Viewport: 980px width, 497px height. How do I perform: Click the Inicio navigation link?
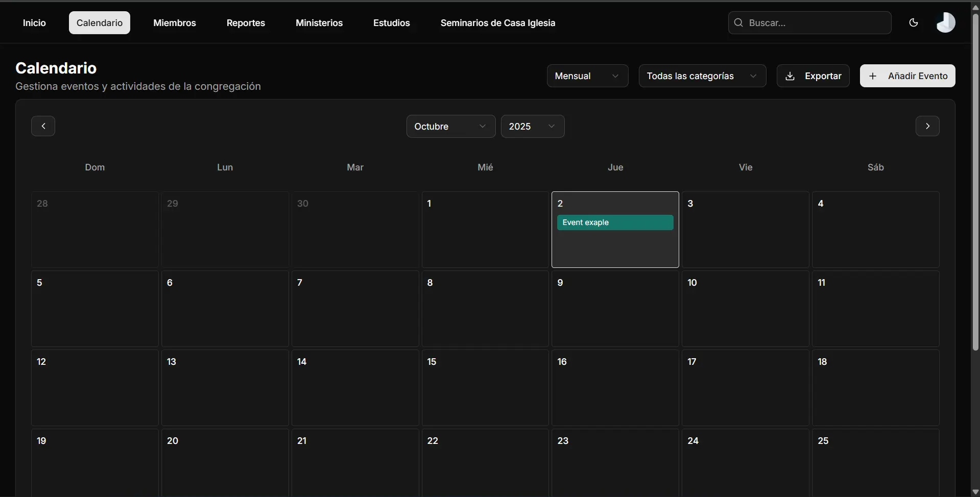(x=34, y=23)
